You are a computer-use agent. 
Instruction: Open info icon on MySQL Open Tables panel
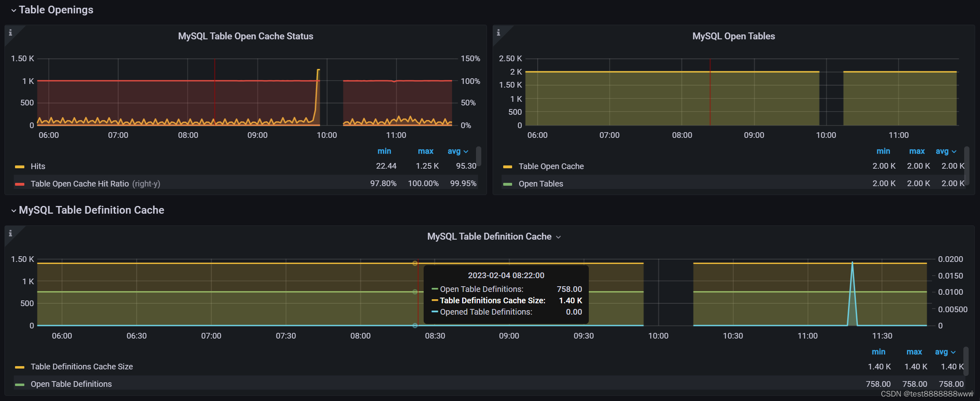[x=499, y=32]
